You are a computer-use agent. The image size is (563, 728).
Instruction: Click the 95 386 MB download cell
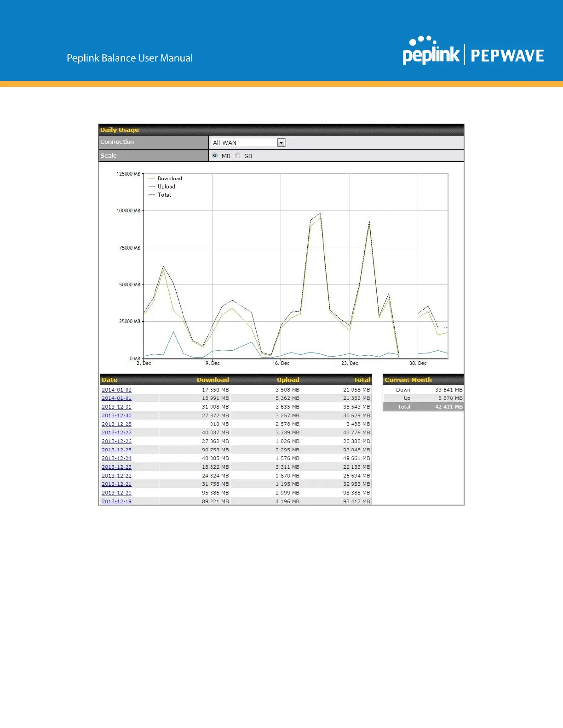tap(215, 493)
